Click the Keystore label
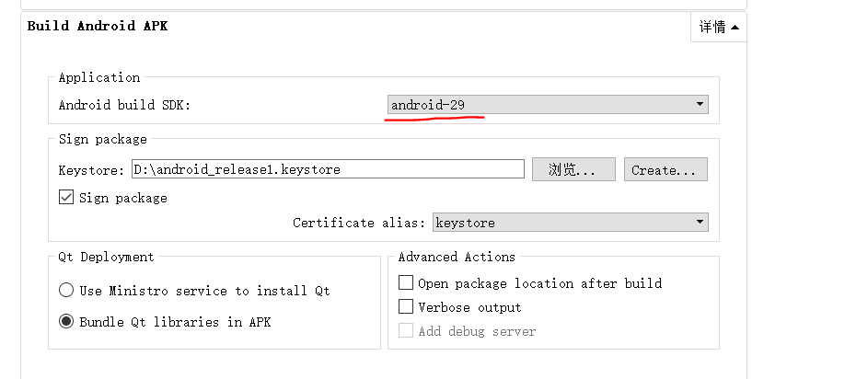 pos(91,170)
